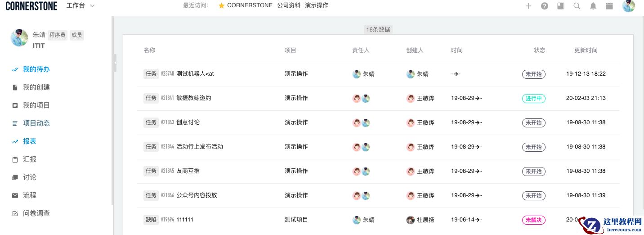
Task: Open notifications bell icon
Action: (593, 6)
